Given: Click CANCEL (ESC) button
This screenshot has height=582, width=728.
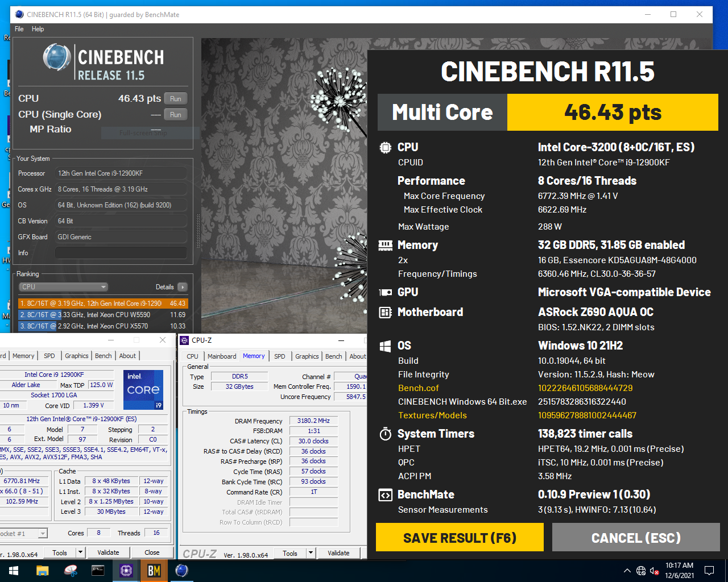Looking at the screenshot, I should (636, 538).
